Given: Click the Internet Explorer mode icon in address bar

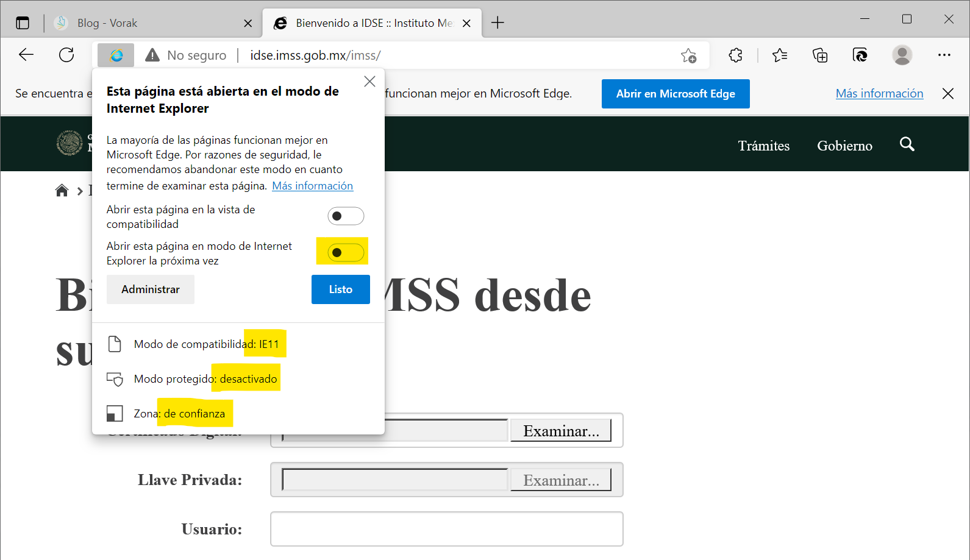Looking at the screenshot, I should 116,55.
